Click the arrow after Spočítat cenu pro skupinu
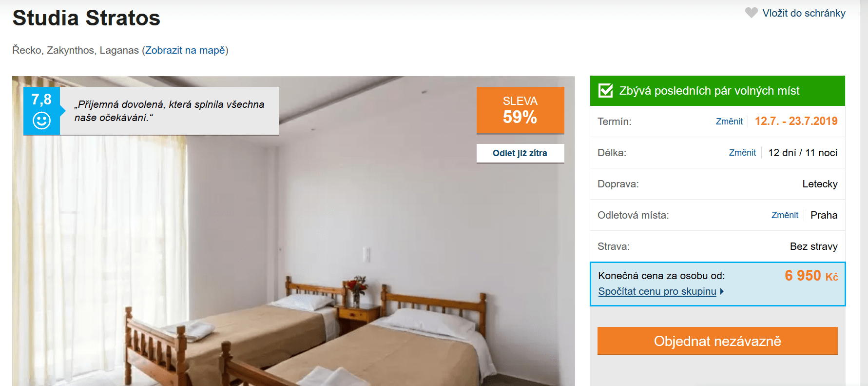Image resolution: width=868 pixels, height=386 pixels. point(722,291)
